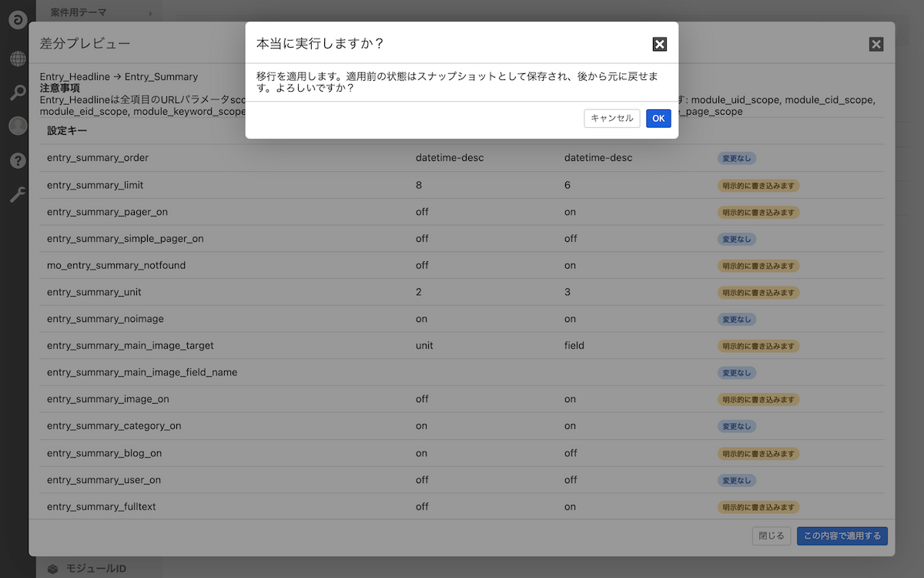Click the field value in main_image_target row
This screenshot has height=578, width=924.
click(574, 346)
